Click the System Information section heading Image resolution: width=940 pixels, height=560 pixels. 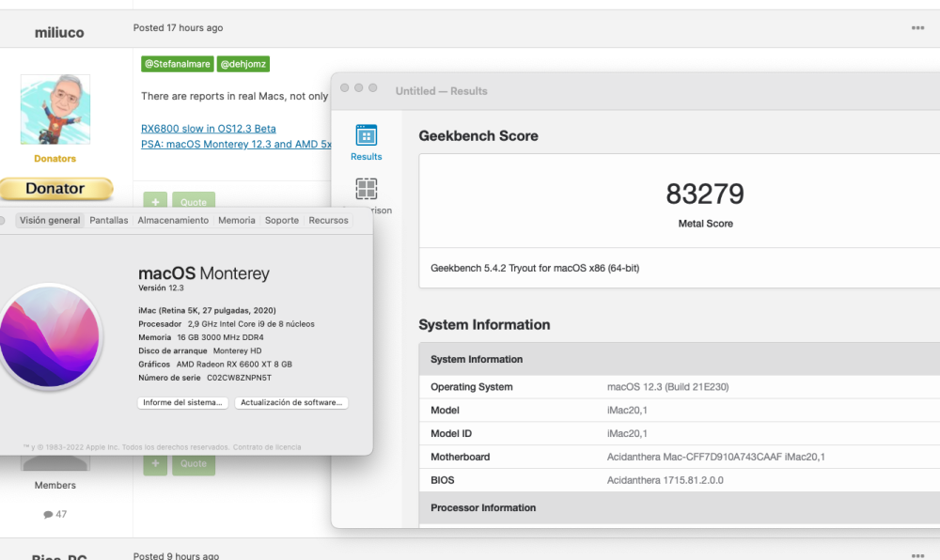[x=484, y=324]
